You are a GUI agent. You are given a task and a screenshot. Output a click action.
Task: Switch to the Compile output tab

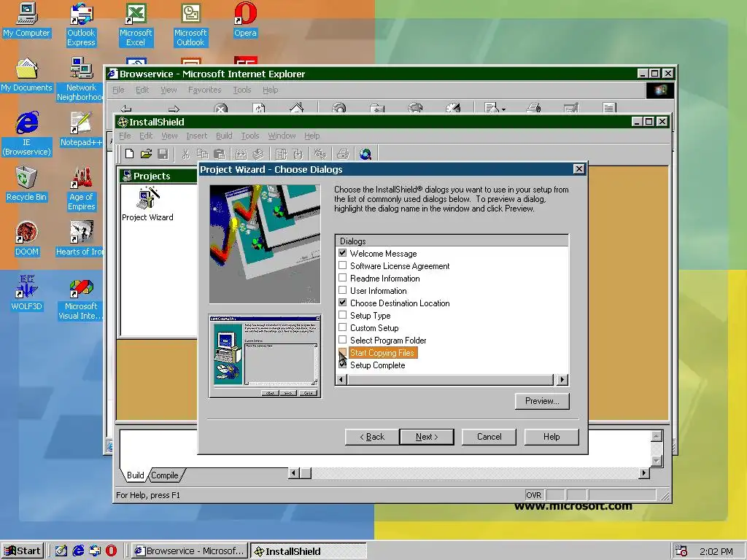coord(165,475)
